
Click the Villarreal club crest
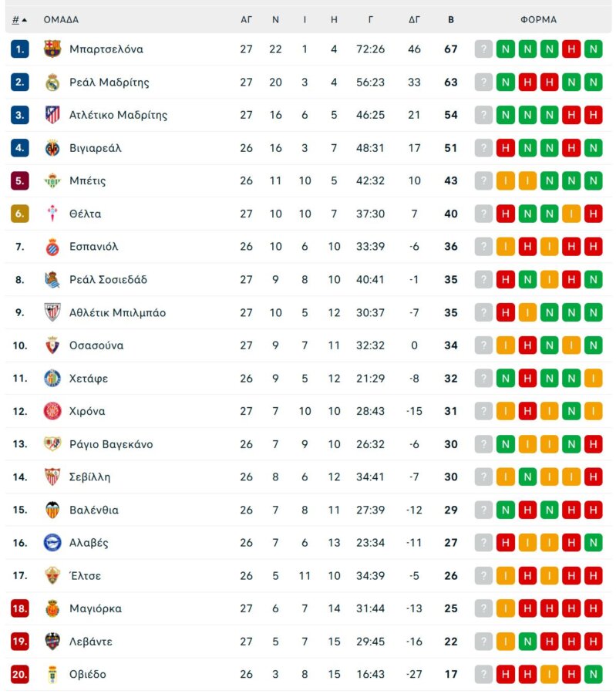[x=52, y=147]
